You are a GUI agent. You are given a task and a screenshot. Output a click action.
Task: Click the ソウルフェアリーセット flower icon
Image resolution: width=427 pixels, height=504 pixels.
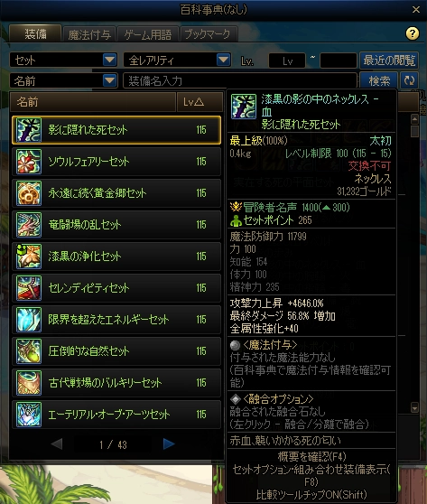coord(29,162)
